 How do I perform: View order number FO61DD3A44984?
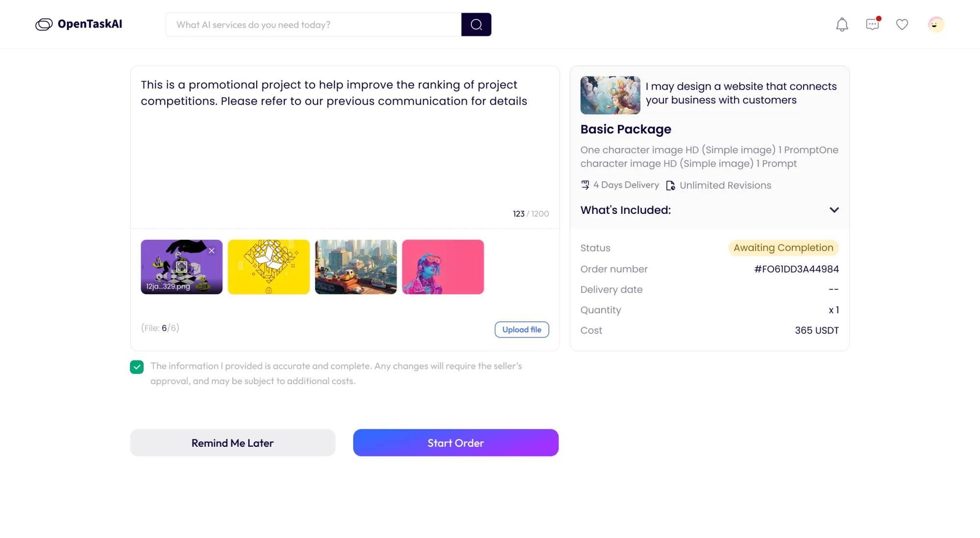pyautogui.click(x=797, y=268)
